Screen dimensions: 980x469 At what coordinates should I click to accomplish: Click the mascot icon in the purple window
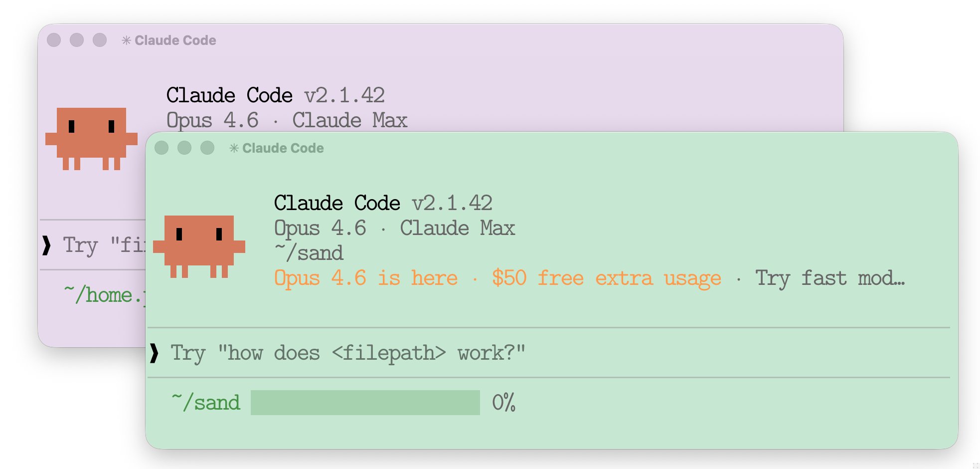(x=91, y=138)
